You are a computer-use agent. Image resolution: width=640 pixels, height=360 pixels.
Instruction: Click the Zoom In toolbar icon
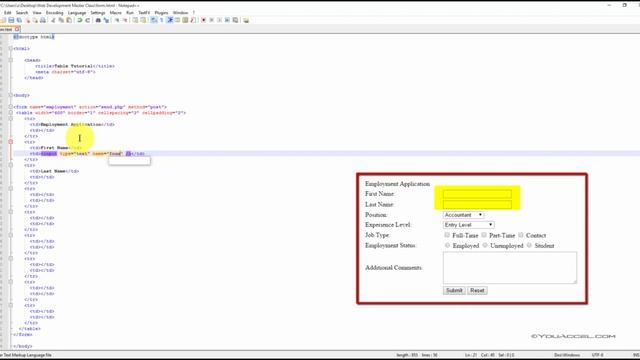(117, 20)
